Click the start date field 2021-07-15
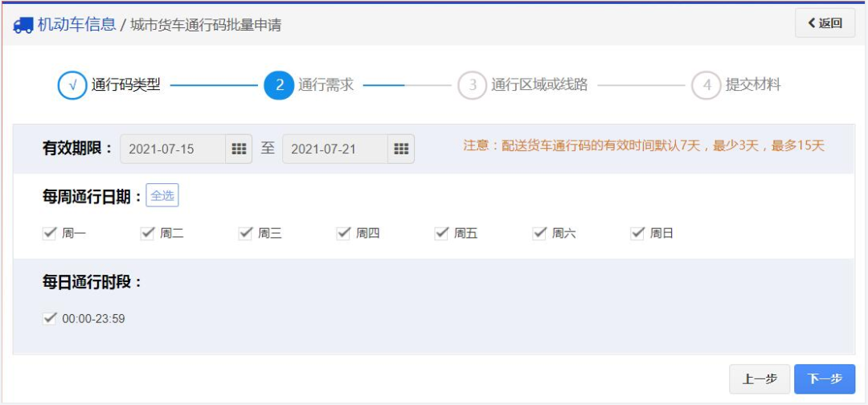The width and height of the screenshot is (868, 405). tap(173, 149)
